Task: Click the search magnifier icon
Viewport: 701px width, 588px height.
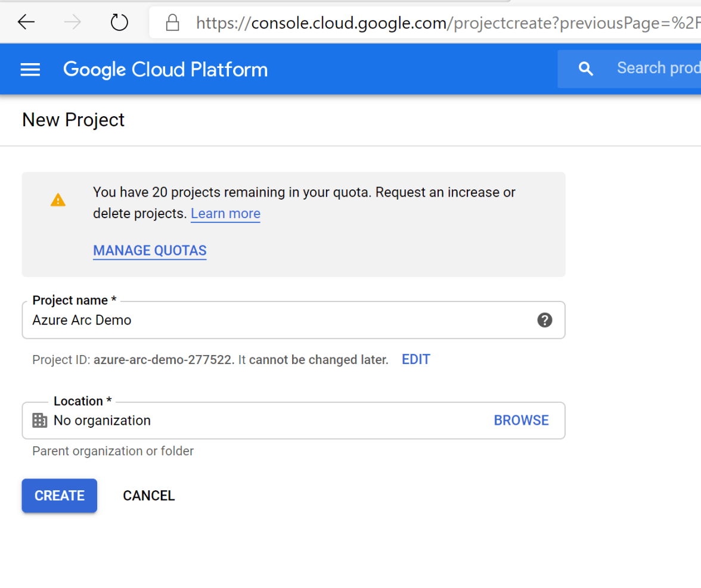Action: click(x=586, y=69)
